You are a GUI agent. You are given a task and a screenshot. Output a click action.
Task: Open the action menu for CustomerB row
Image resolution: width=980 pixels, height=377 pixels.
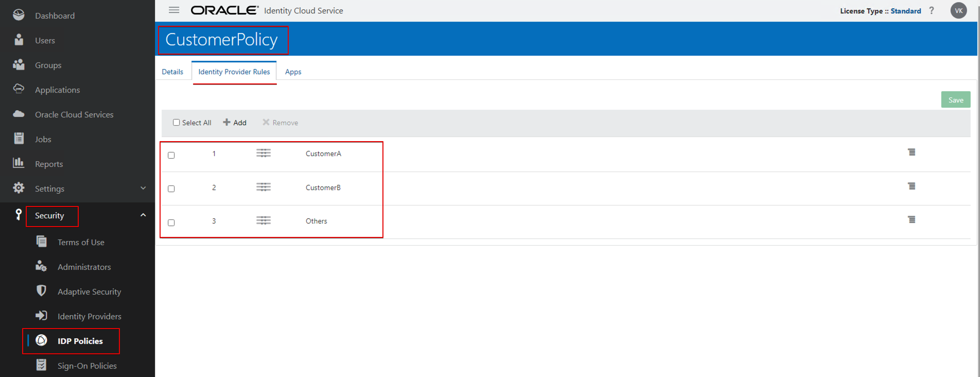point(912,186)
